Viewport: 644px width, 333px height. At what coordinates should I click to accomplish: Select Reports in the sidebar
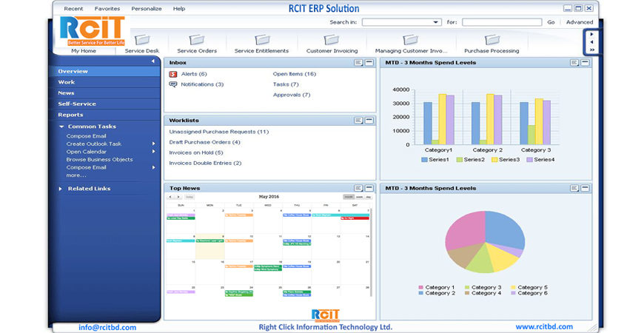point(104,115)
